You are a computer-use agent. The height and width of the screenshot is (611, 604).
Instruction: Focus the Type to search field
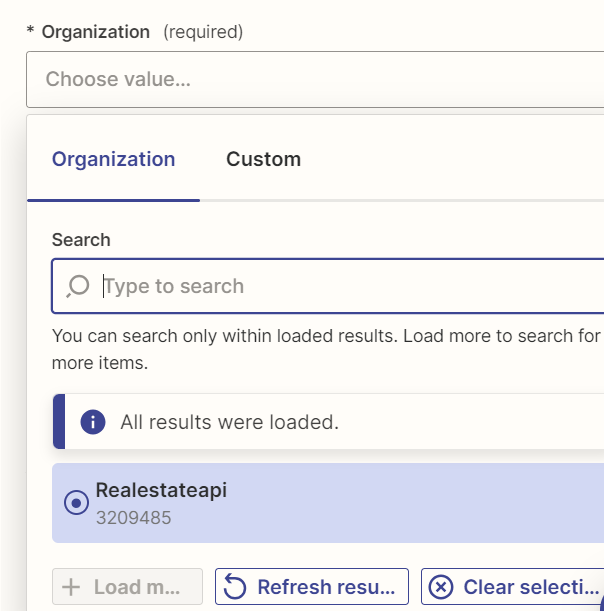pos(328,286)
